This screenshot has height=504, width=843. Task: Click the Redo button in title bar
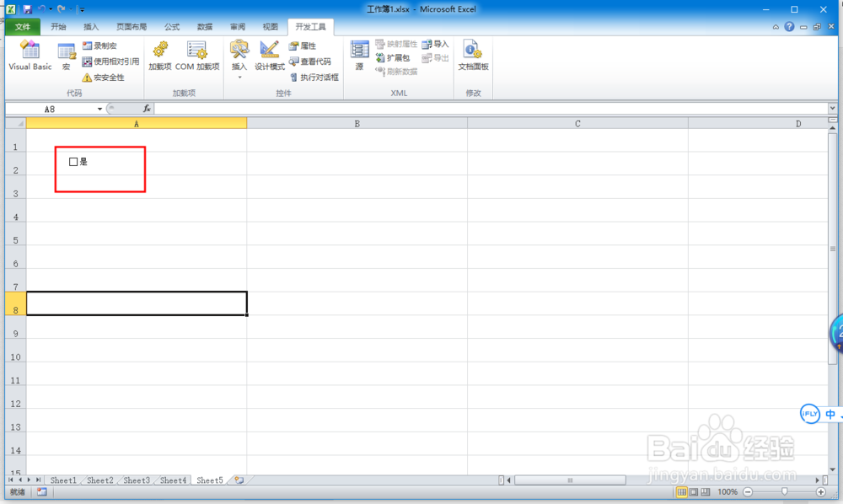pos(62,9)
